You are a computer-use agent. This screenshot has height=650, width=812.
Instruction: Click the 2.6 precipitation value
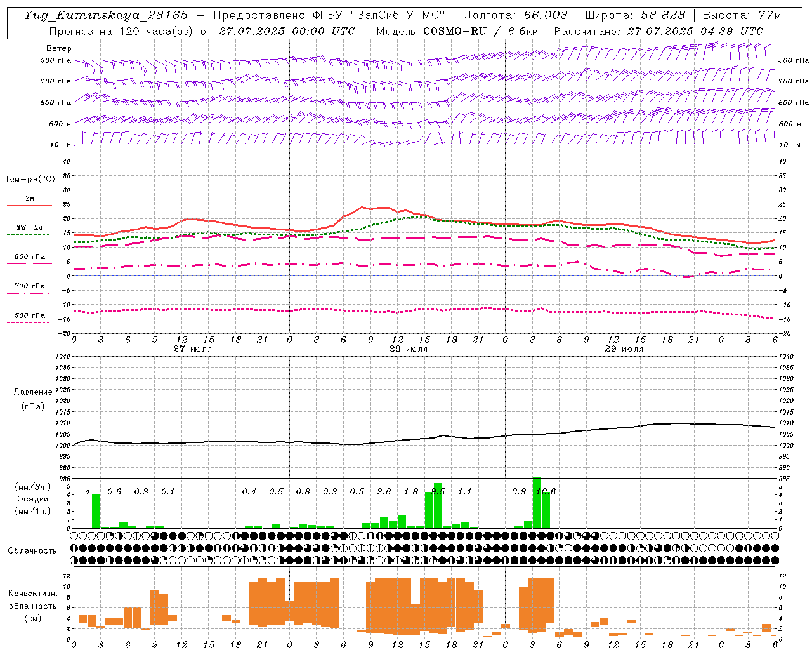tap(384, 491)
